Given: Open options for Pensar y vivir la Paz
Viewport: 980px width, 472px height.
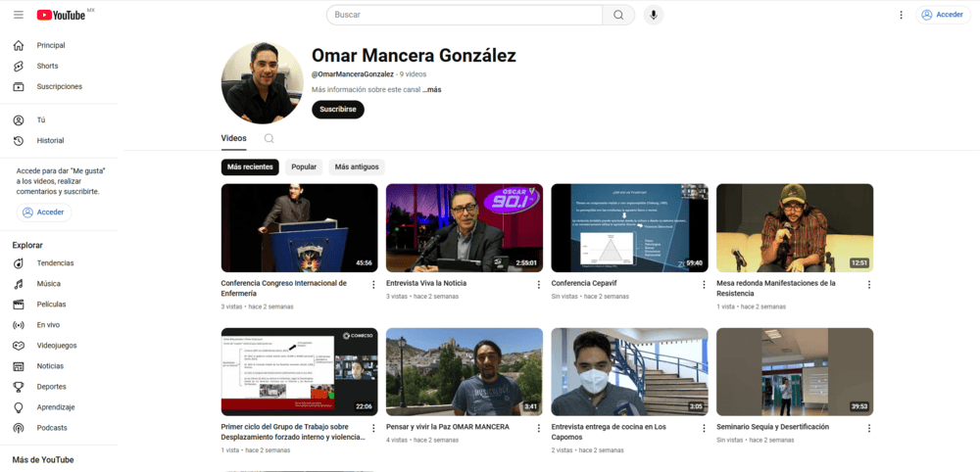Looking at the screenshot, I should pos(538,428).
